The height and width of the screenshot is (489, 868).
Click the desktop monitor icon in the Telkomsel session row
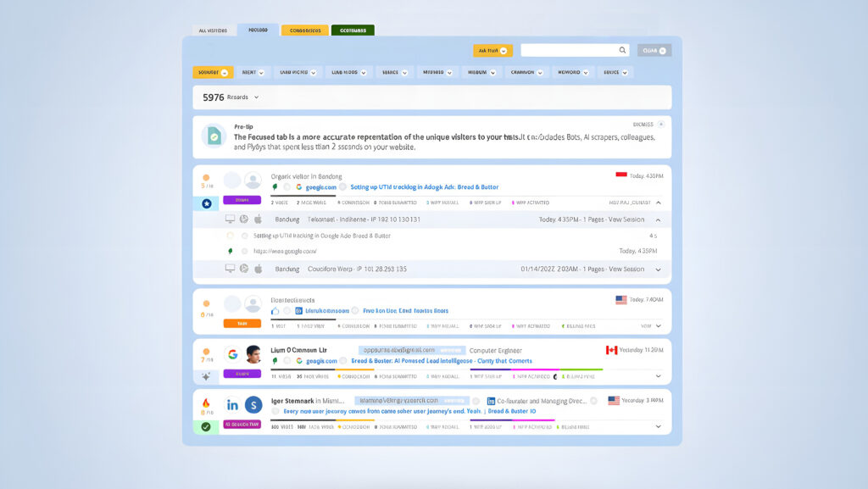230,219
